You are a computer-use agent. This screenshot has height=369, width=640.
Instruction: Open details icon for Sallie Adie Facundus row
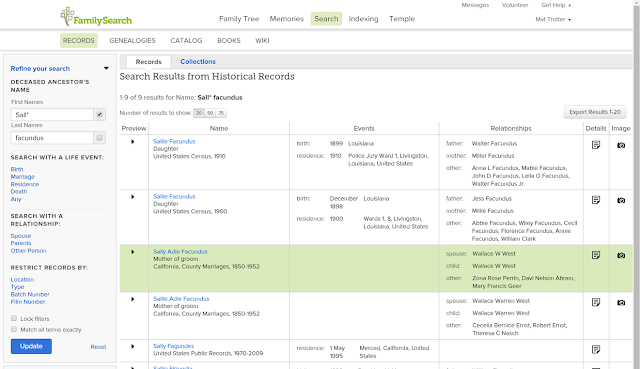[596, 302]
